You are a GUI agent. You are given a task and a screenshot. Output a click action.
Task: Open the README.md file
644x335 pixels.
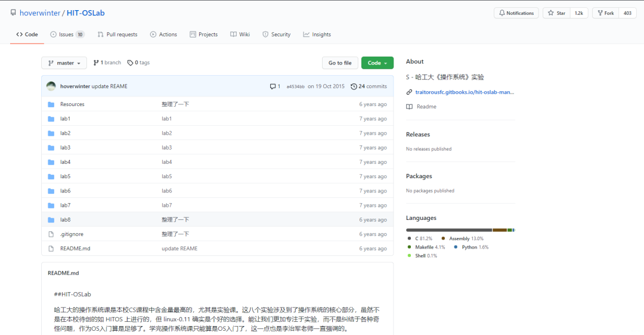(75, 249)
